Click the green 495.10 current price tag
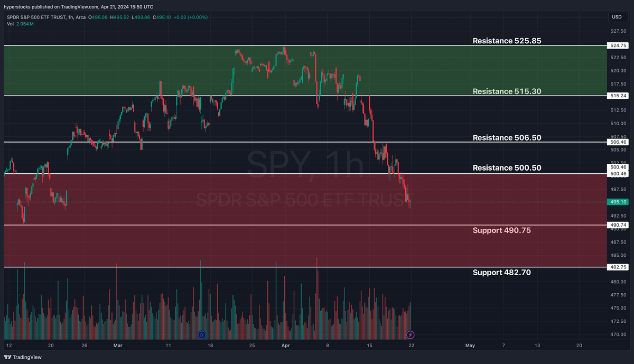 (618, 202)
